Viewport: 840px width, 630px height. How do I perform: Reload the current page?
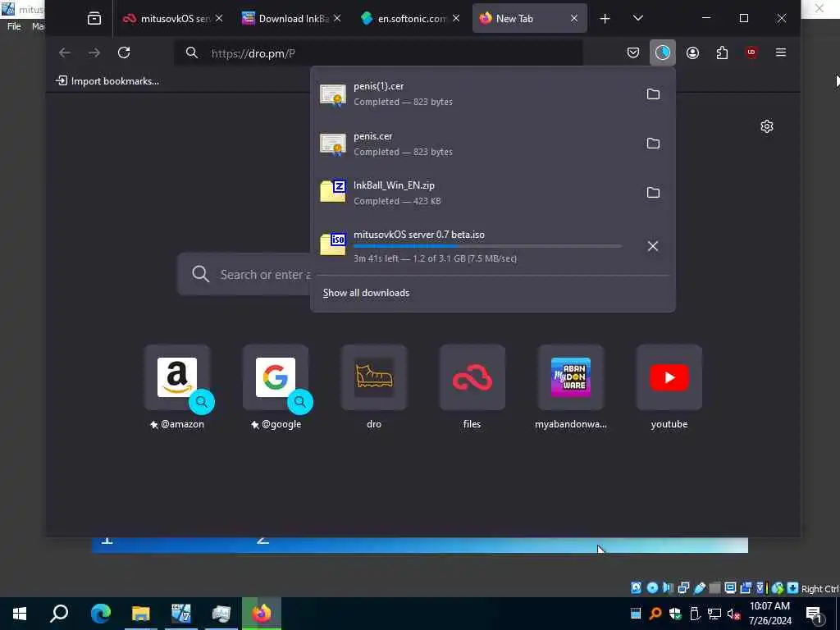pyautogui.click(x=124, y=52)
